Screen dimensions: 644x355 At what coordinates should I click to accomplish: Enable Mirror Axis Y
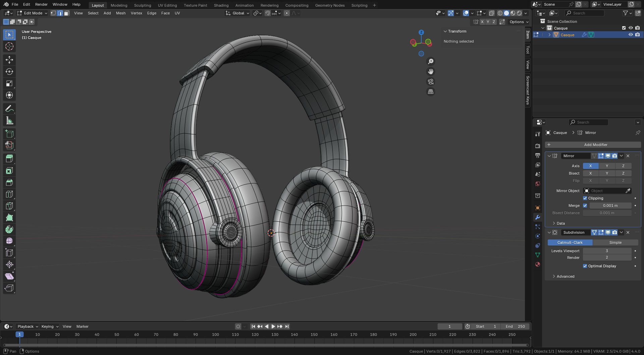[607, 166]
